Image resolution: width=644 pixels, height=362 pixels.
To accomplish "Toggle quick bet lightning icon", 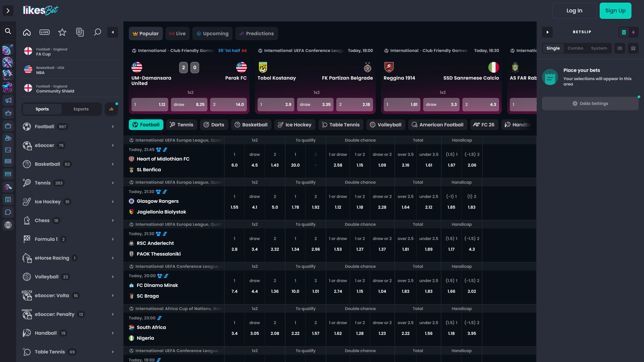I will tap(633, 32).
